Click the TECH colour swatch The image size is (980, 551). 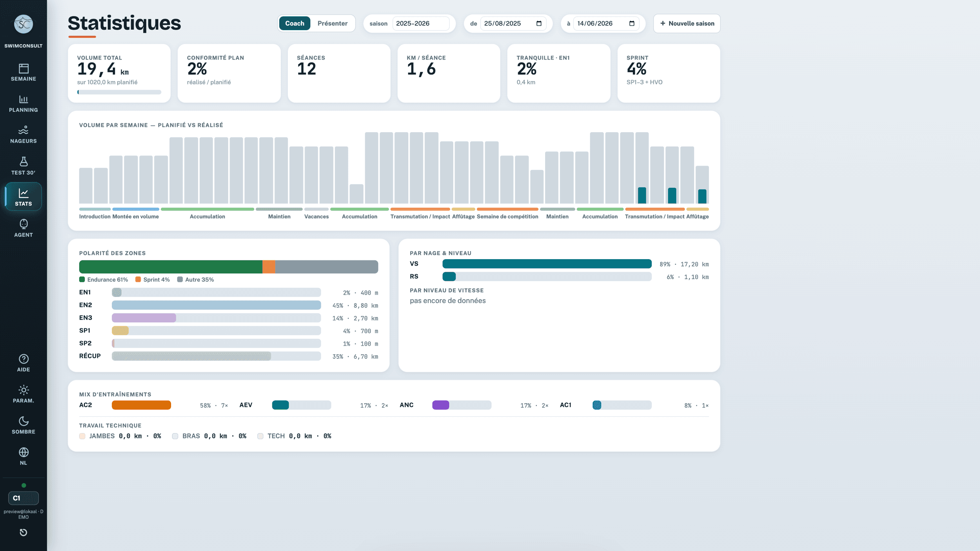click(x=260, y=436)
